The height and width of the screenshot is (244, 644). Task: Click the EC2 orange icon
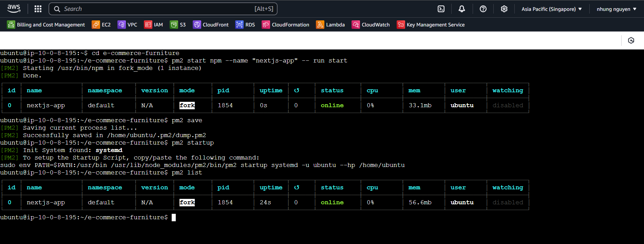pos(96,25)
